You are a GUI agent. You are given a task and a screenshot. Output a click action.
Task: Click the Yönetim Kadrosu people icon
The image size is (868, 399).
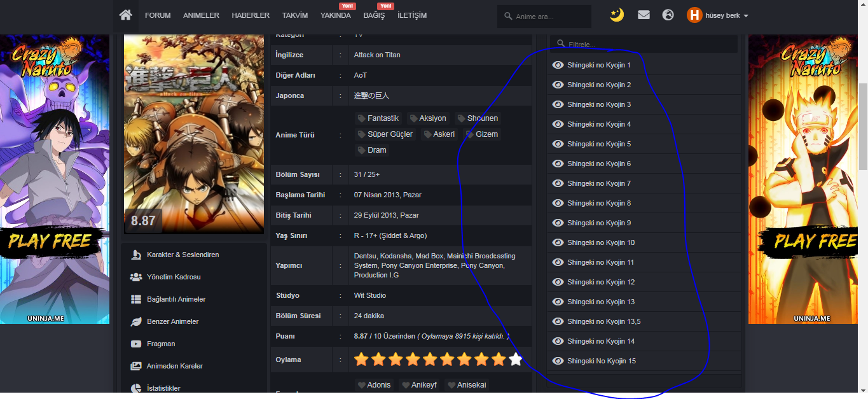(135, 277)
